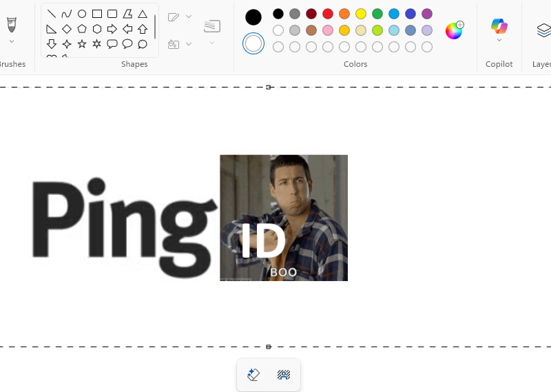Click the generative erase icon
The image size is (551, 392).
pyautogui.click(x=253, y=375)
